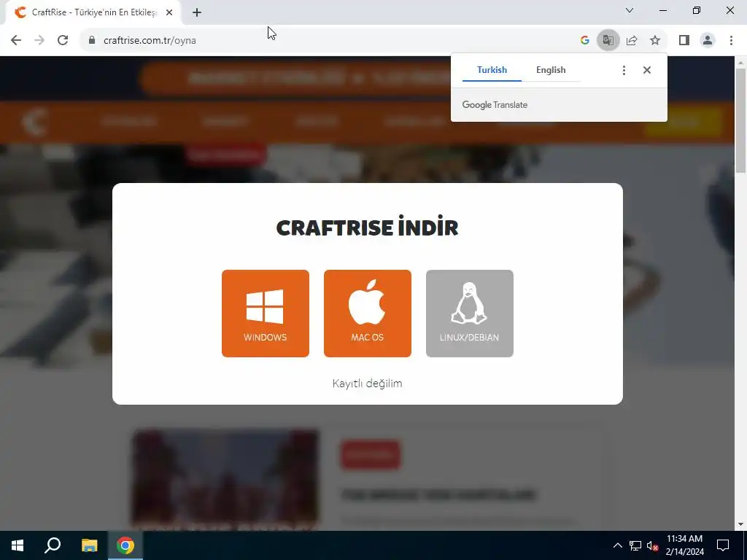Select the Turkish tab in translate popup
Image resolution: width=747 pixels, height=560 pixels.
(492, 70)
